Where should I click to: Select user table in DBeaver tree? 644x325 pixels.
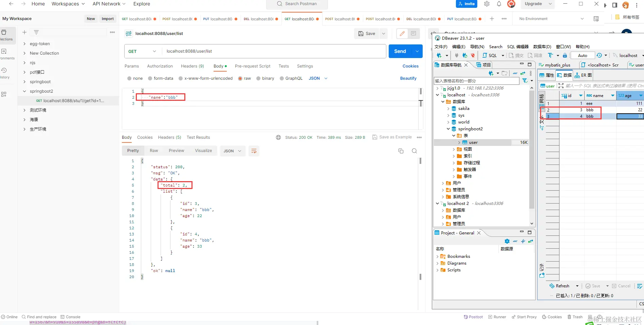(x=473, y=142)
